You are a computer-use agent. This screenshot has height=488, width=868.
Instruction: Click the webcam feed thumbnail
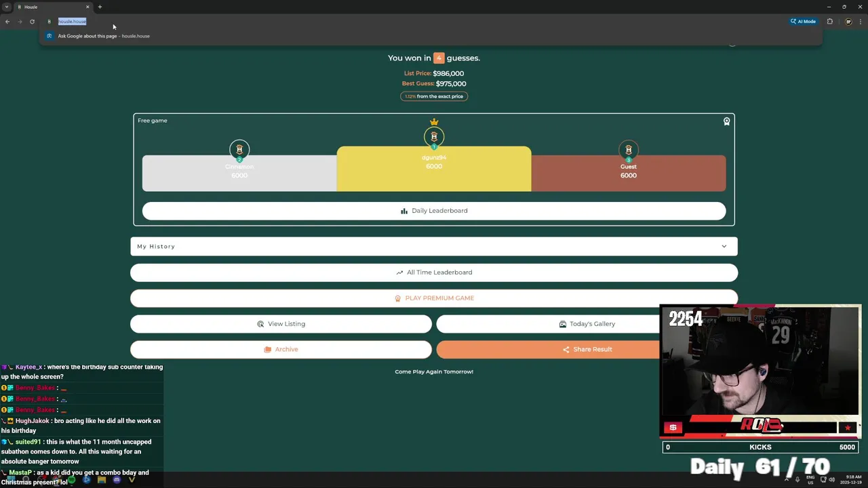pos(760,361)
